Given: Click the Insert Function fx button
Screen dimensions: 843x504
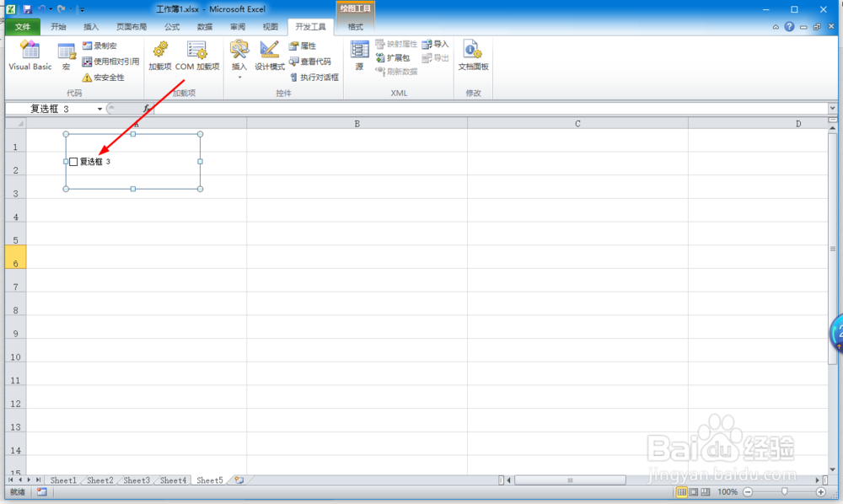Looking at the screenshot, I should (x=146, y=109).
